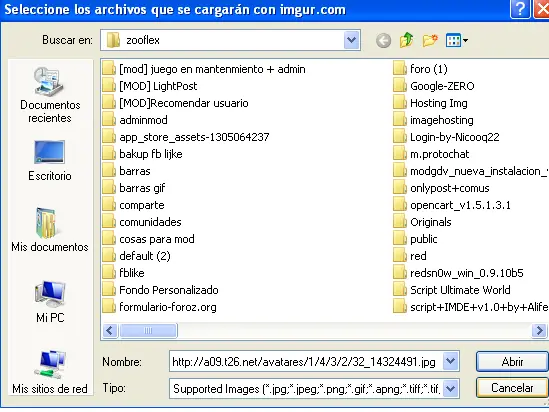Select the foro (1) folder icon
The height and width of the screenshot is (412, 549).
coord(399,69)
